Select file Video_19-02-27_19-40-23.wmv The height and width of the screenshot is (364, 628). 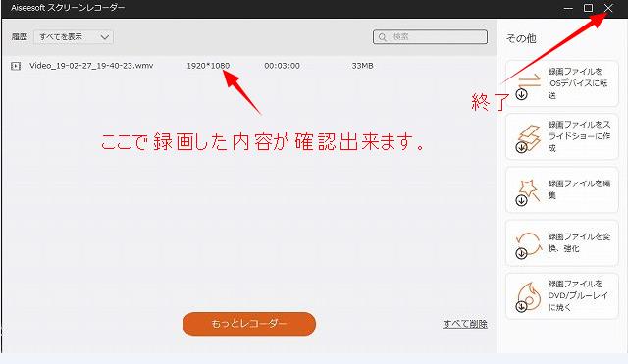click(x=91, y=66)
